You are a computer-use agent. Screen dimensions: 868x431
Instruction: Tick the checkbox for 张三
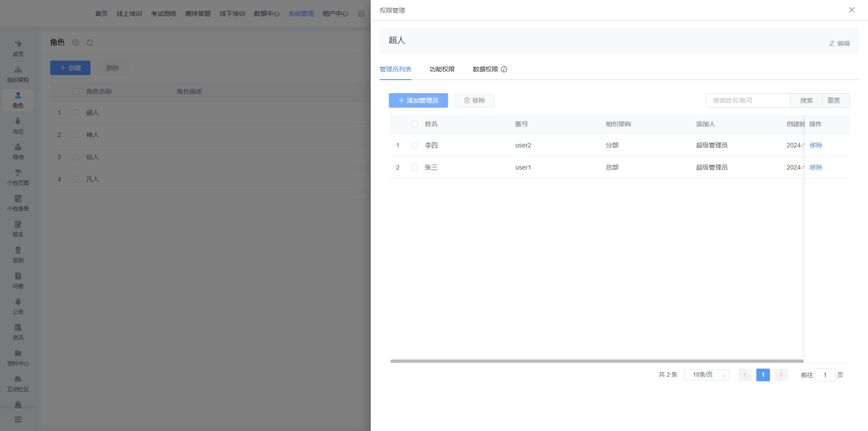point(415,167)
